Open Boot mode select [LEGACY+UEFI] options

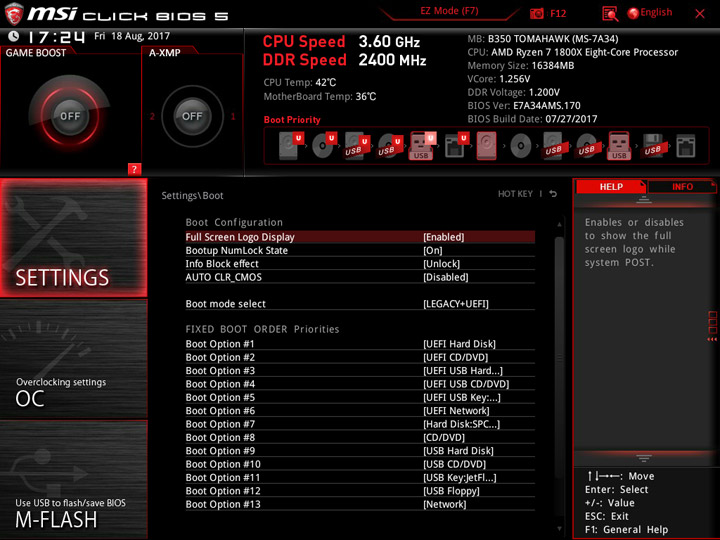pyautogui.click(x=456, y=304)
